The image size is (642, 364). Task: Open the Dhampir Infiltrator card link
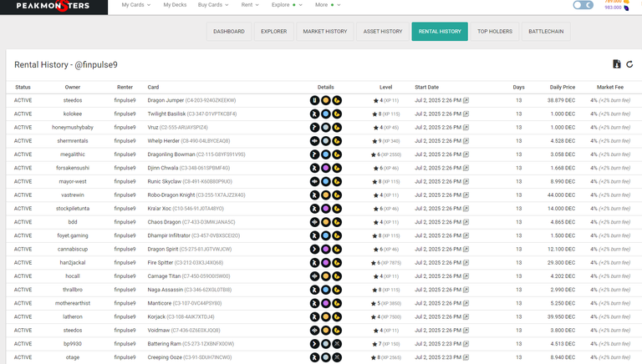tap(169, 235)
